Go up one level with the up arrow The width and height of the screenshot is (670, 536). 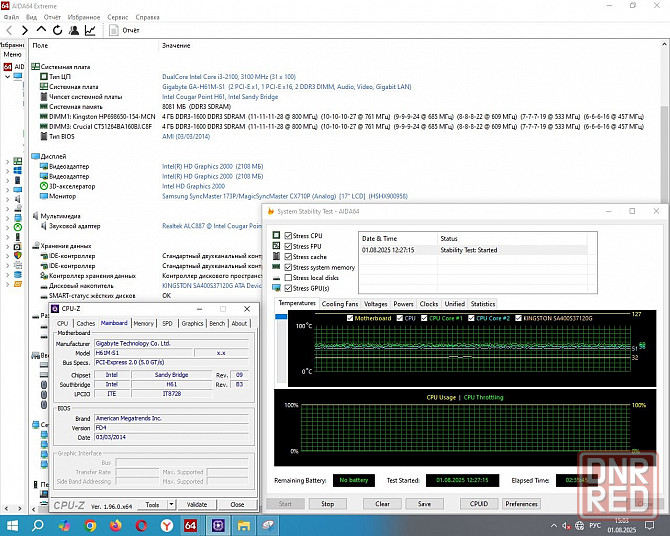41,29
